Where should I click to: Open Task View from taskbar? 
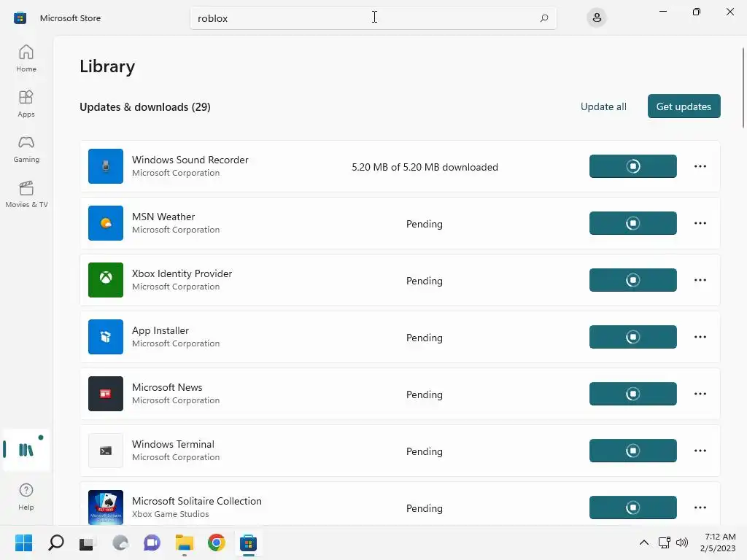88,542
